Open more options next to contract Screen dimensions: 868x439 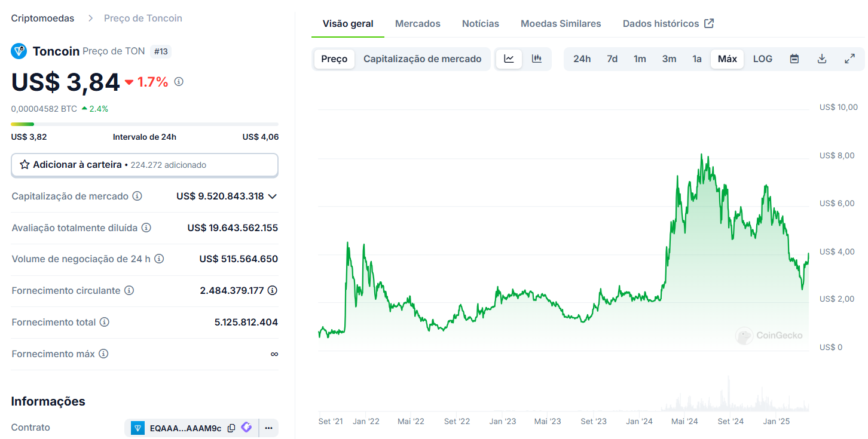(268, 428)
